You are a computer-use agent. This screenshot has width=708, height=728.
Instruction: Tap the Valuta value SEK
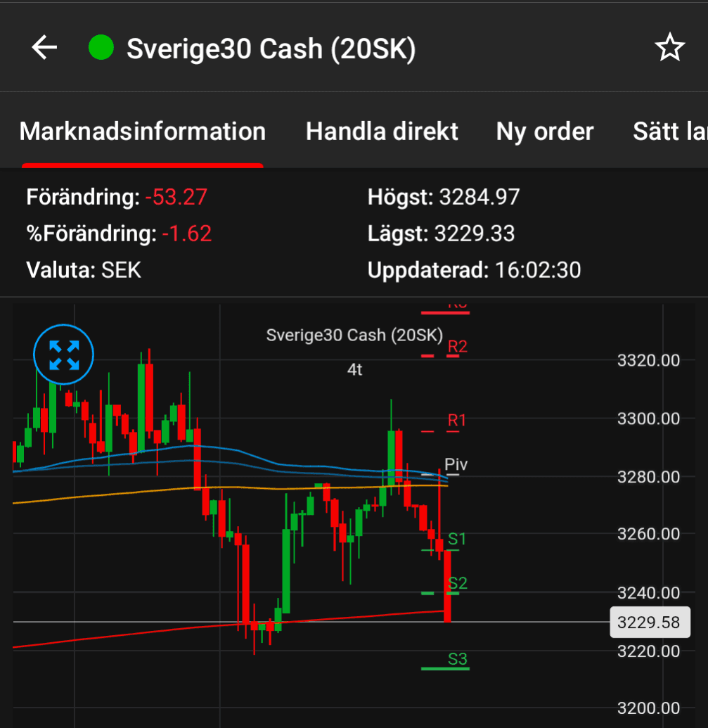pos(121,270)
